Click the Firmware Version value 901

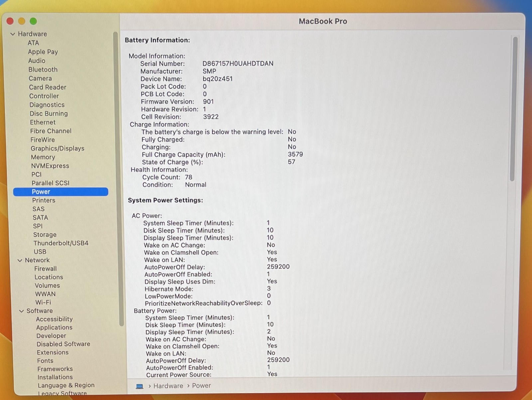(208, 102)
